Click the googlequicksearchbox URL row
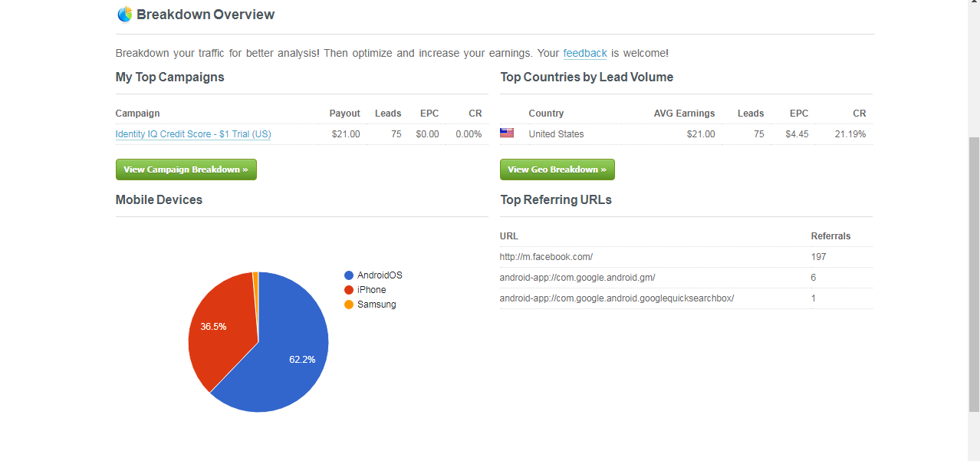The width and height of the screenshot is (980, 461). pyautogui.click(x=686, y=298)
